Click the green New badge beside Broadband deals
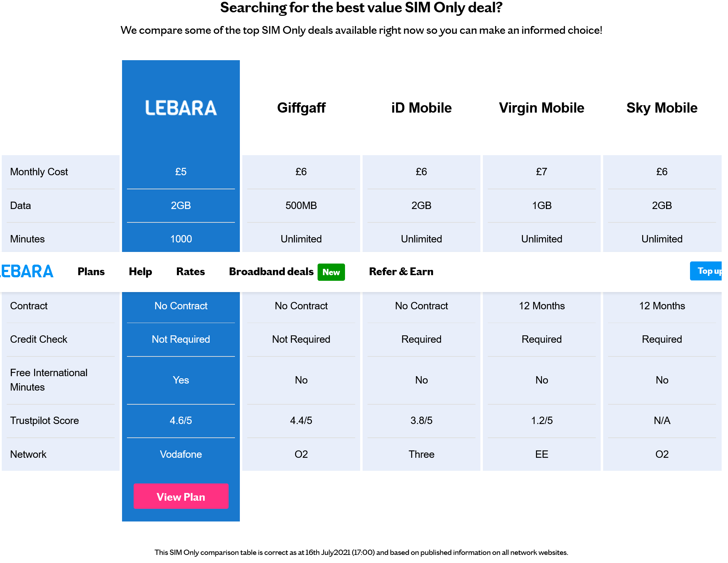728x563 pixels. click(331, 272)
